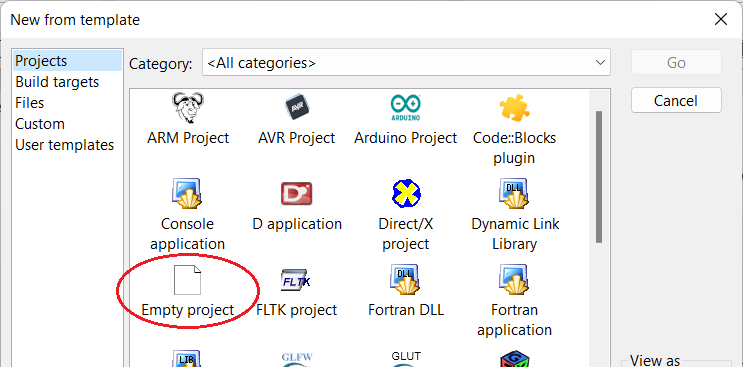View the User templates list

(x=65, y=145)
